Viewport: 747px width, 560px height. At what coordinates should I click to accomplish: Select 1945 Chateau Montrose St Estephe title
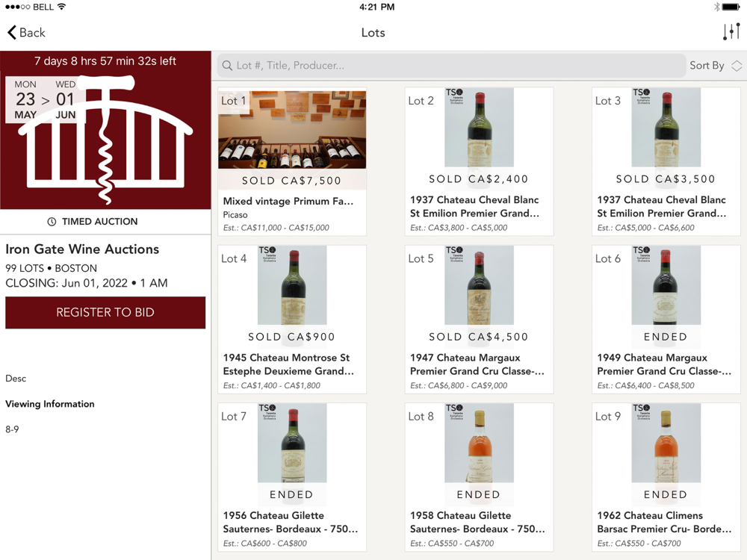tap(288, 364)
